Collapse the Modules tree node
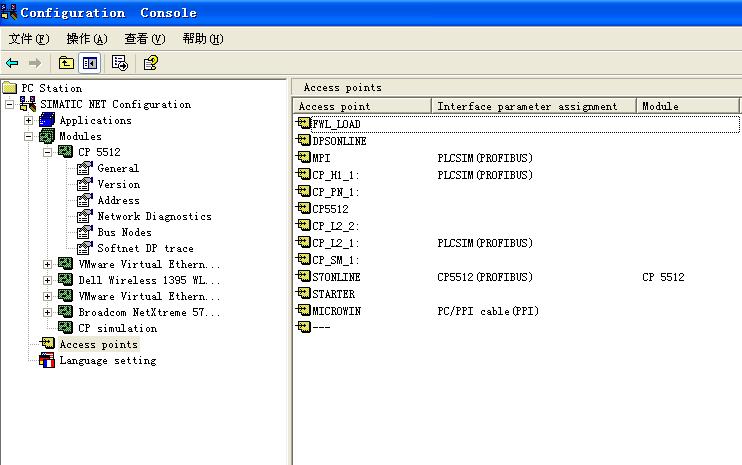Screen dimensions: 742x465 coord(28,136)
